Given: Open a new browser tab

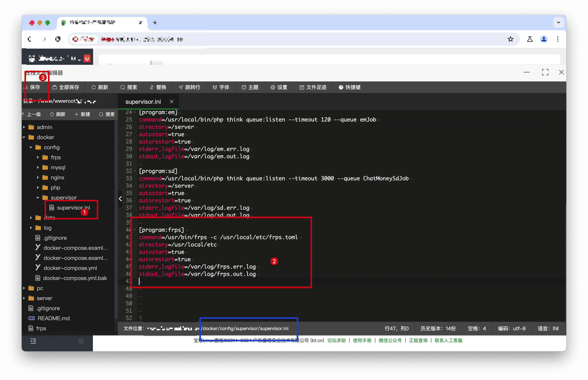Looking at the screenshot, I should [x=155, y=22].
